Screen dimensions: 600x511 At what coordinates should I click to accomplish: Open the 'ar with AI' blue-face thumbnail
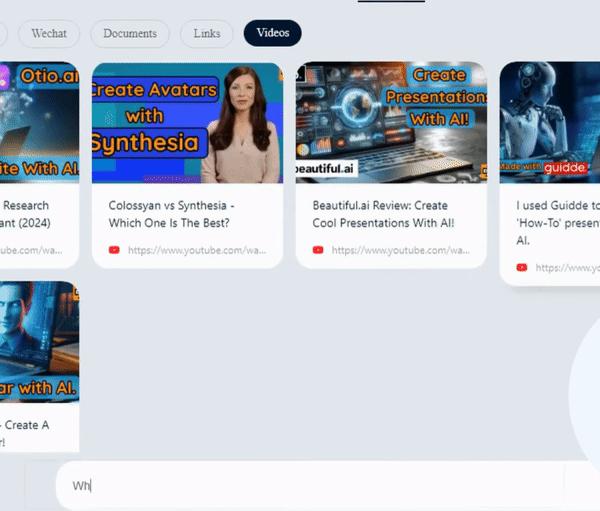(39, 342)
